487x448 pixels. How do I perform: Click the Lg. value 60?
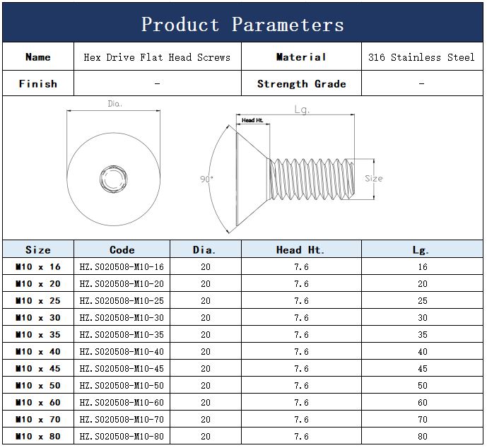(423, 402)
